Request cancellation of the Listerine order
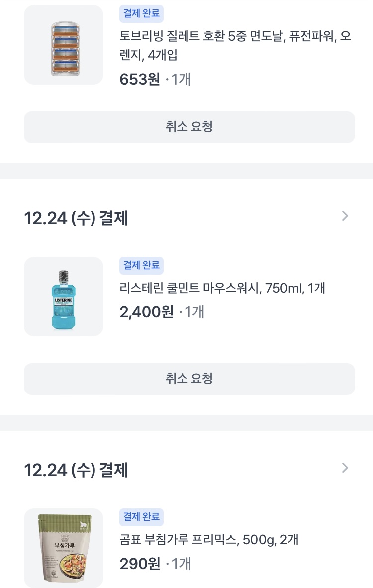The width and height of the screenshot is (373, 588). [x=189, y=379]
